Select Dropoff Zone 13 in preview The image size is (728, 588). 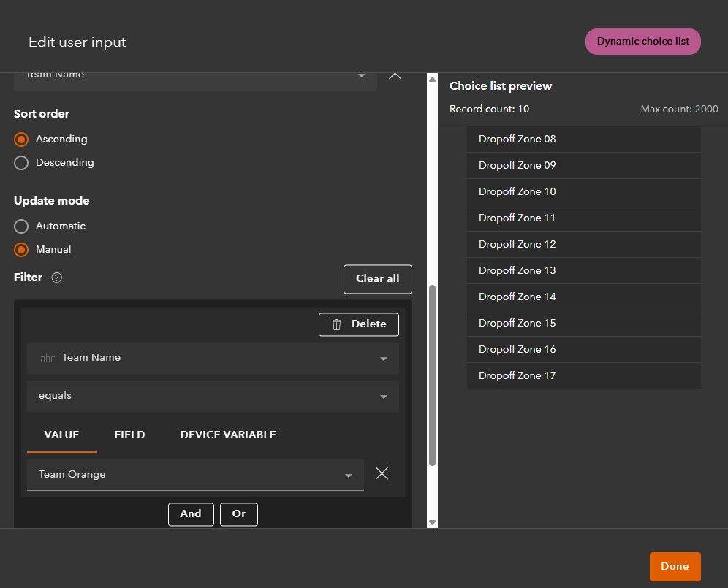(x=583, y=270)
